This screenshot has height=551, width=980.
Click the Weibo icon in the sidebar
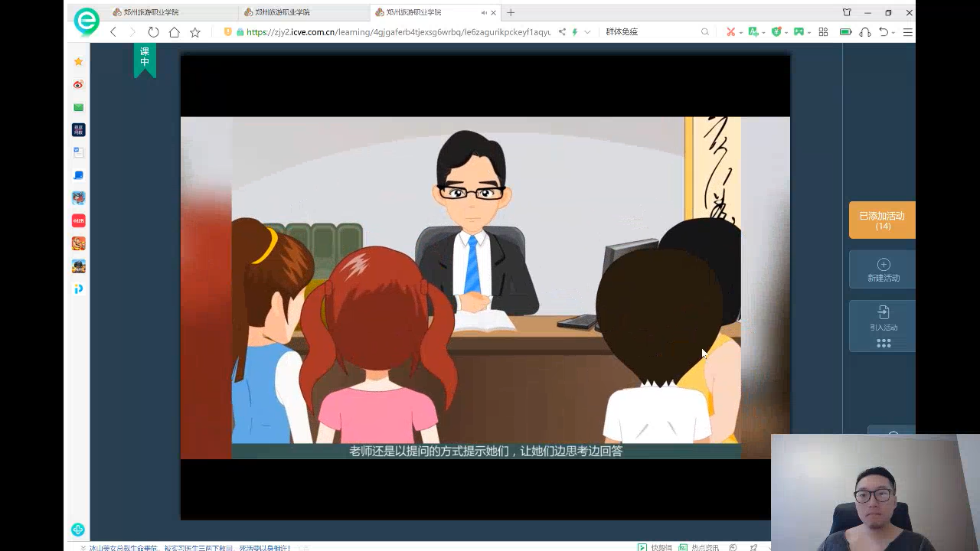(78, 85)
